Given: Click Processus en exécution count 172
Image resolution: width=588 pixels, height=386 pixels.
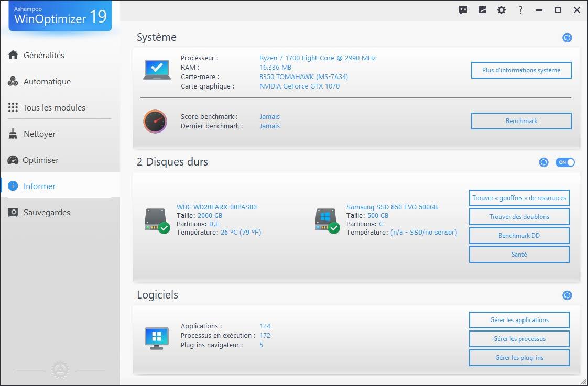Looking at the screenshot, I should (x=265, y=335).
